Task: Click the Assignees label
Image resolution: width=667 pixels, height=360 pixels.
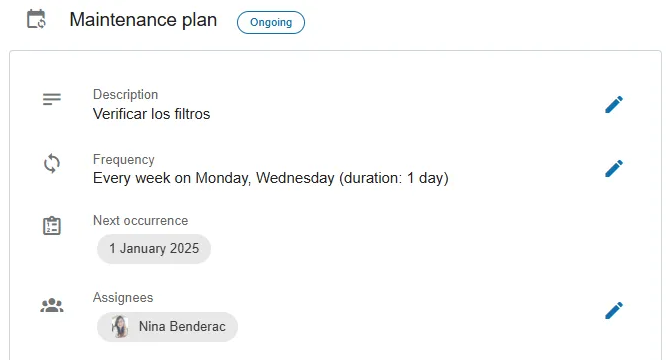Action: (123, 297)
